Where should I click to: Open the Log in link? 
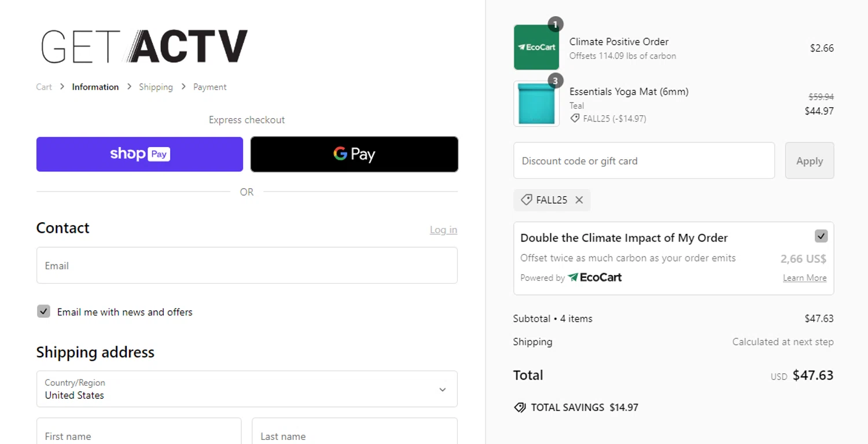click(443, 230)
